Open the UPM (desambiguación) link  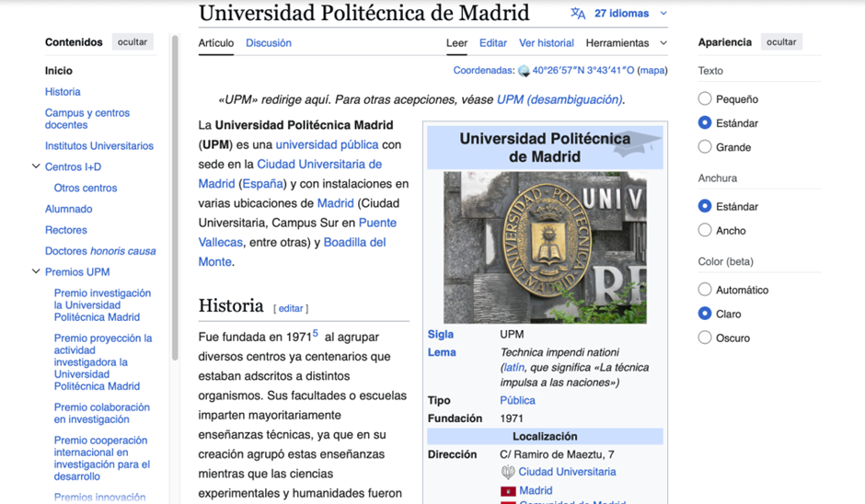point(559,100)
